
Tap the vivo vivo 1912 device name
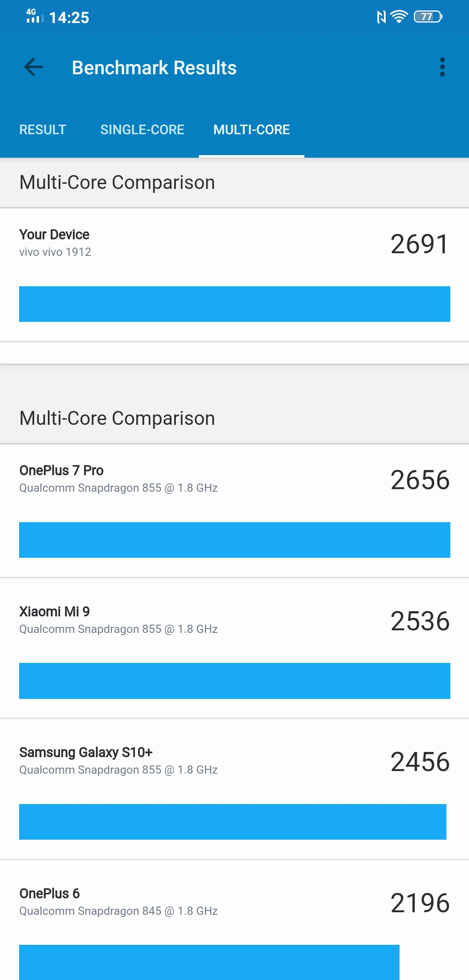(x=55, y=252)
